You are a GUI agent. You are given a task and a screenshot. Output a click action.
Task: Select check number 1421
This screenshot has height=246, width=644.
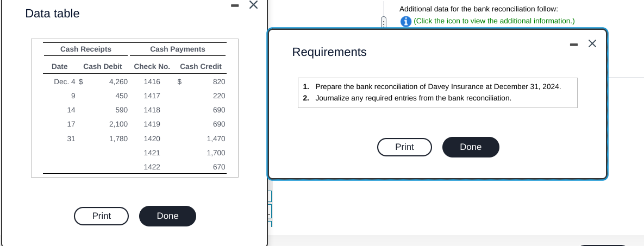152,153
